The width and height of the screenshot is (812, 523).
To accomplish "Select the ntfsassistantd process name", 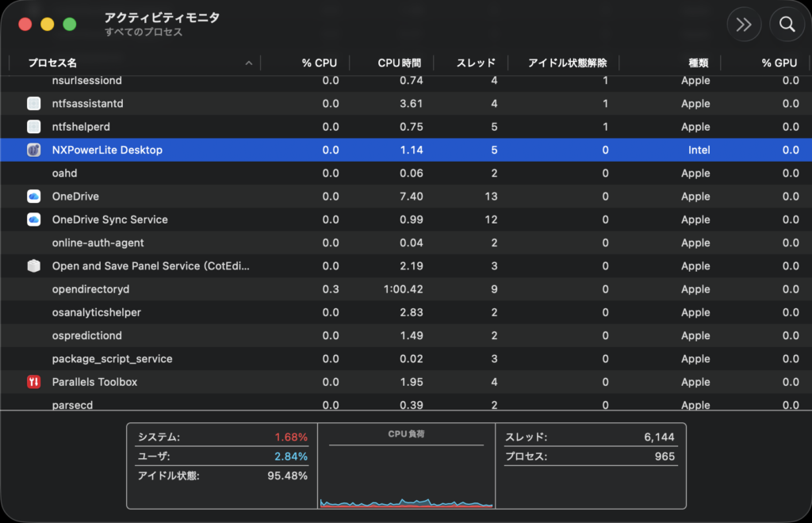I will pyautogui.click(x=87, y=104).
